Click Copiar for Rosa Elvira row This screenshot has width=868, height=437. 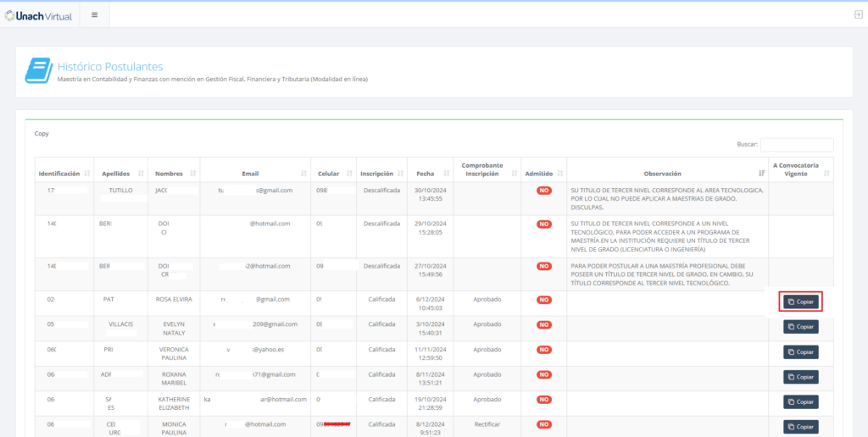tap(800, 301)
